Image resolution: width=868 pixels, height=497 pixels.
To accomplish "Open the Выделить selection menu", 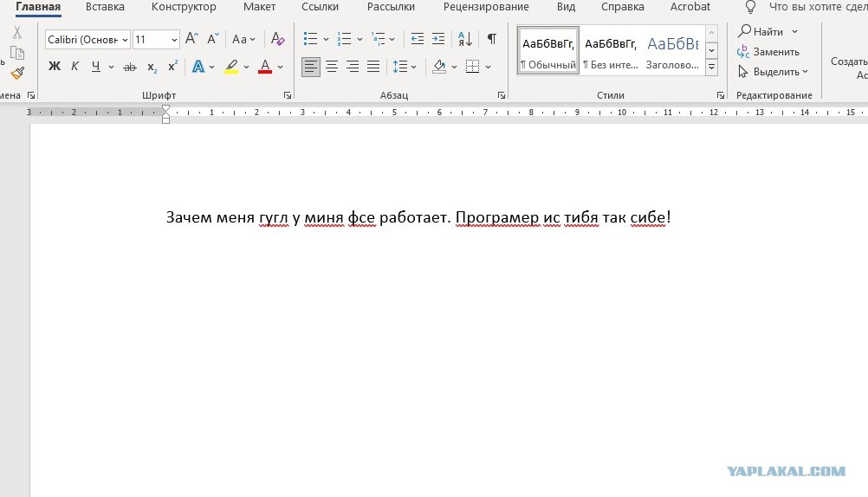I will 773,71.
